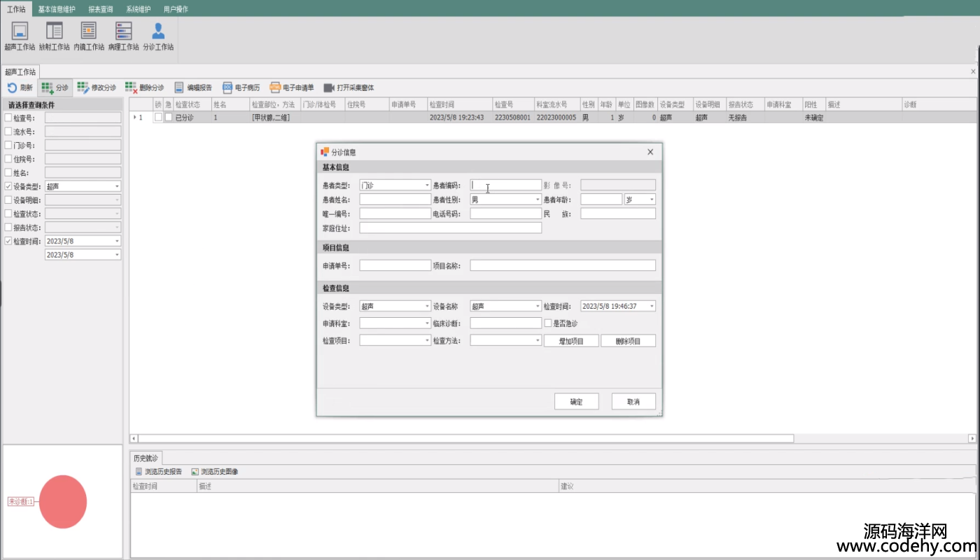This screenshot has width=980, height=560.
Task: Enable the 设备明细 filter checkbox
Action: [8, 200]
